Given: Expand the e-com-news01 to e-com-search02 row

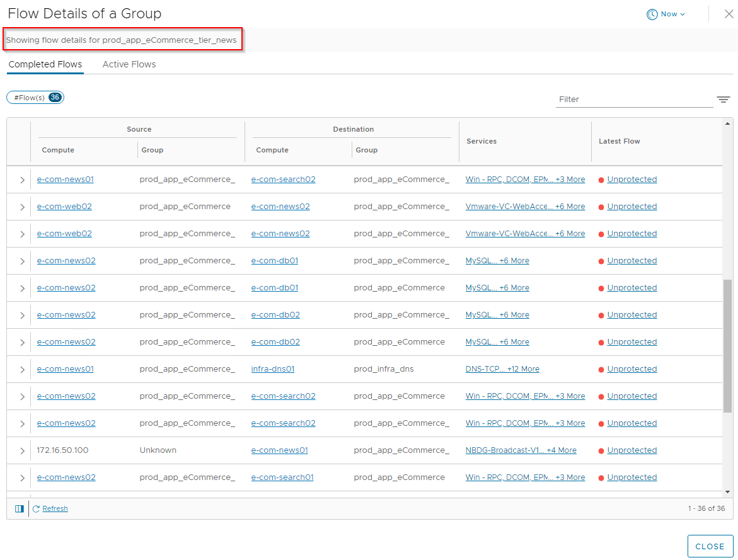Looking at the screenshot, I should [x=22, y=180].
